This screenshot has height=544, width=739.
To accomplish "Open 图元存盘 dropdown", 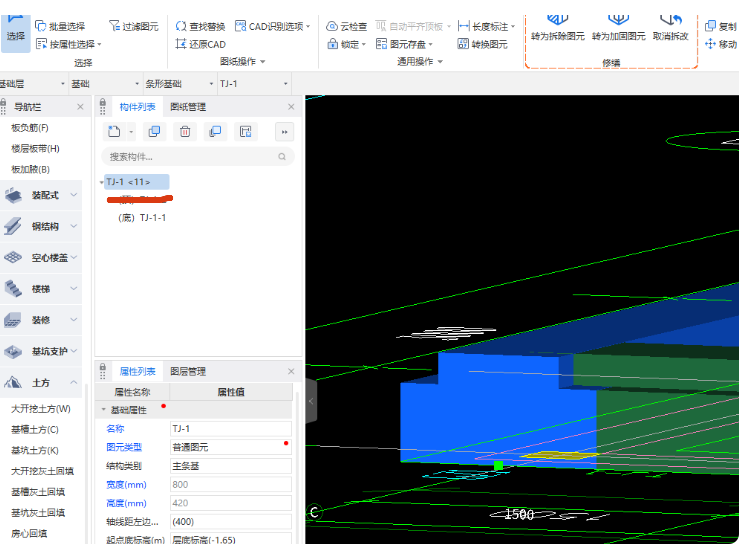I will coord(404,44).
